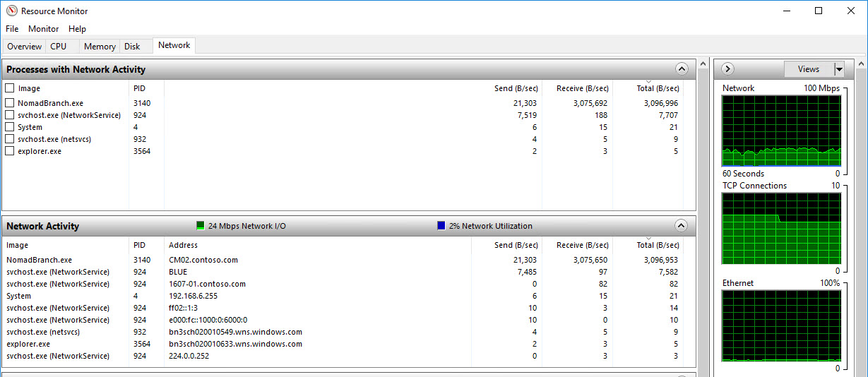Select the CM02.contoso.com network activity row
The image size is (868, 377).
point(203,260)
